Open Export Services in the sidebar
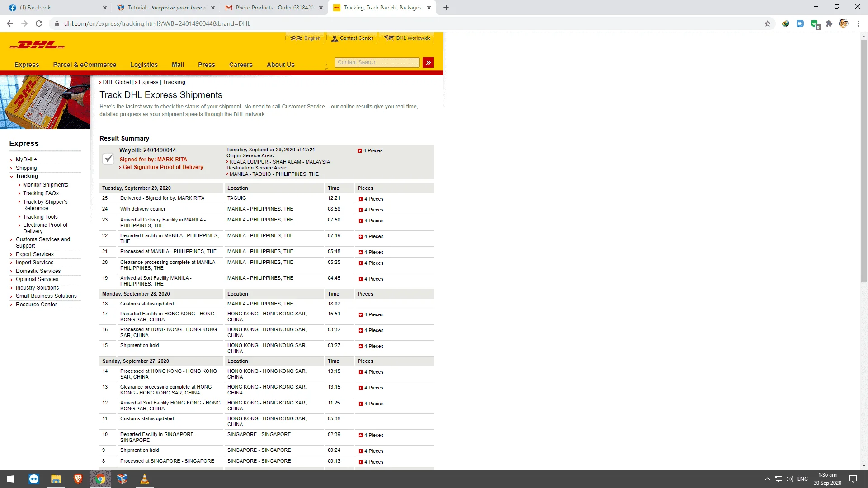The image size is (868, 488). 35,254
